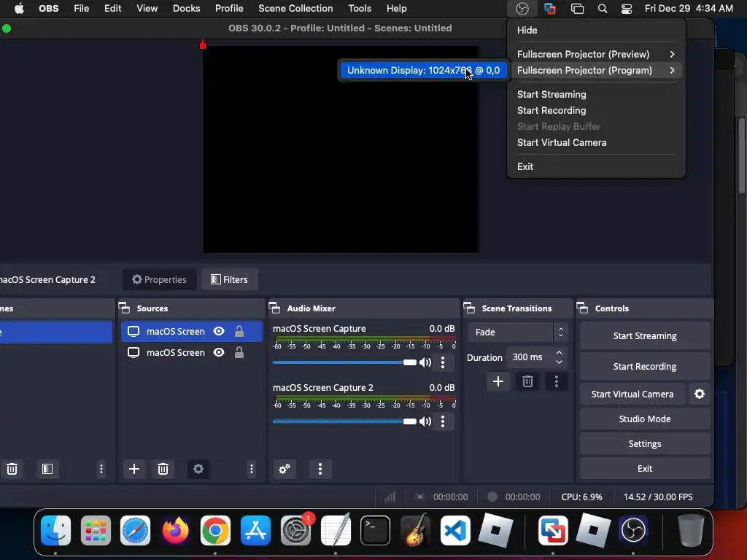Toggle lock on second macOS Screen source
747x560 pixels.
(239, 352)
